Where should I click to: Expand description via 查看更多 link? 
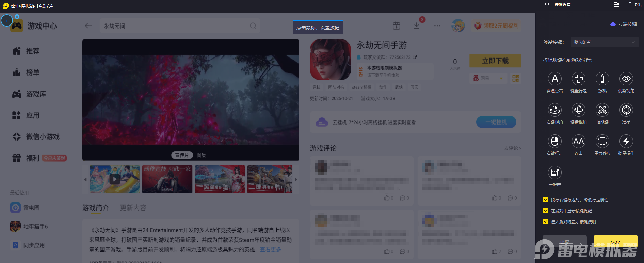[271, 249]
